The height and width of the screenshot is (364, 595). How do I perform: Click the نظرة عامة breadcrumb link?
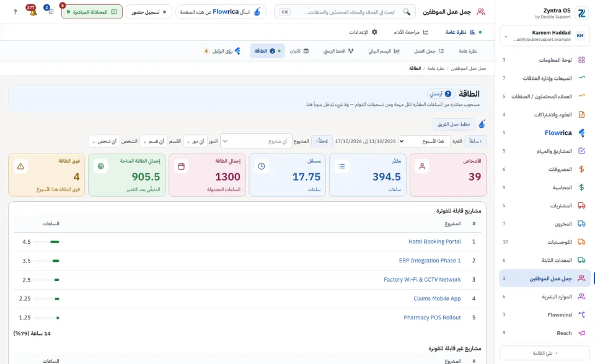coord(436,68)
